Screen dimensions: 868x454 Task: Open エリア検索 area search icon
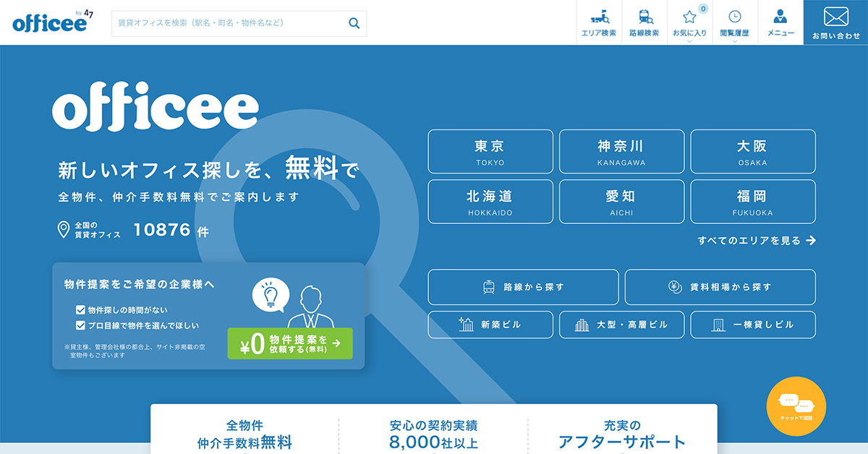coord(598,17)
